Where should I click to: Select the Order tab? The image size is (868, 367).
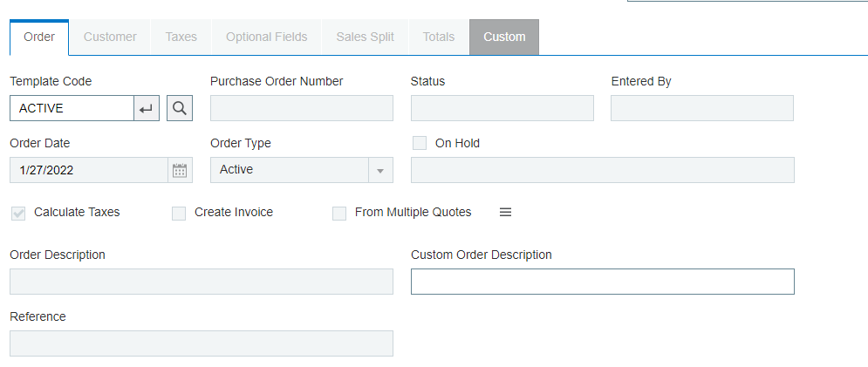click(39, 37)
